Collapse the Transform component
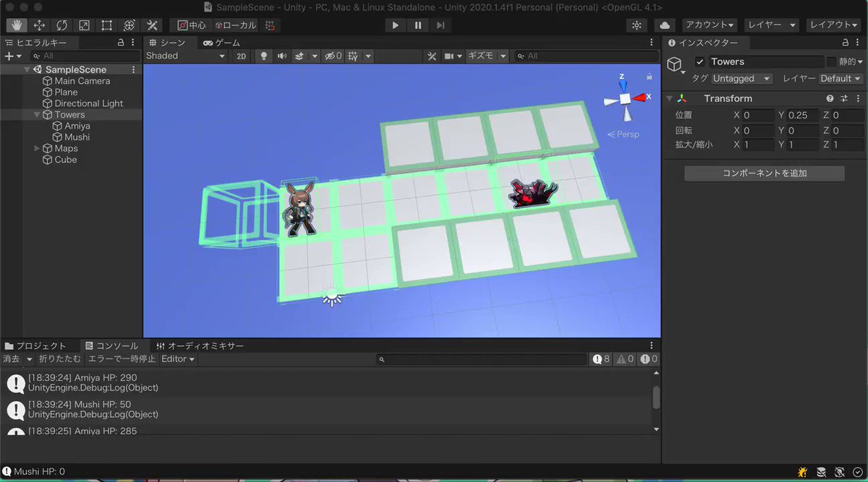This screenshot has height=482, width=868. [x=669, y=98]
